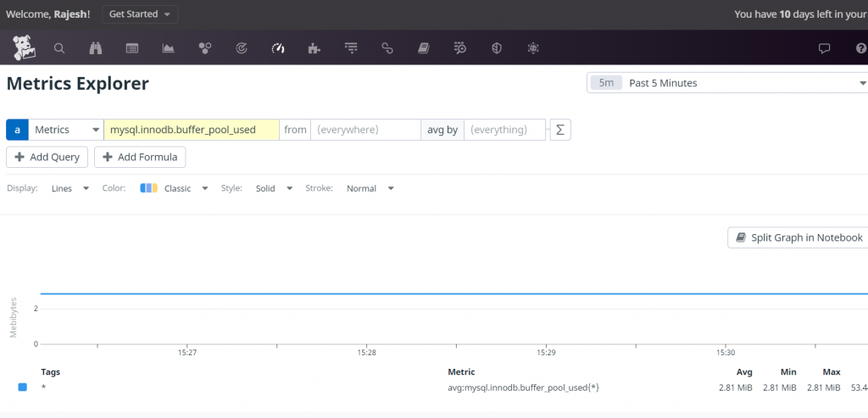
Task: Toggle the blue series legend marker
Action: (23, 387)
